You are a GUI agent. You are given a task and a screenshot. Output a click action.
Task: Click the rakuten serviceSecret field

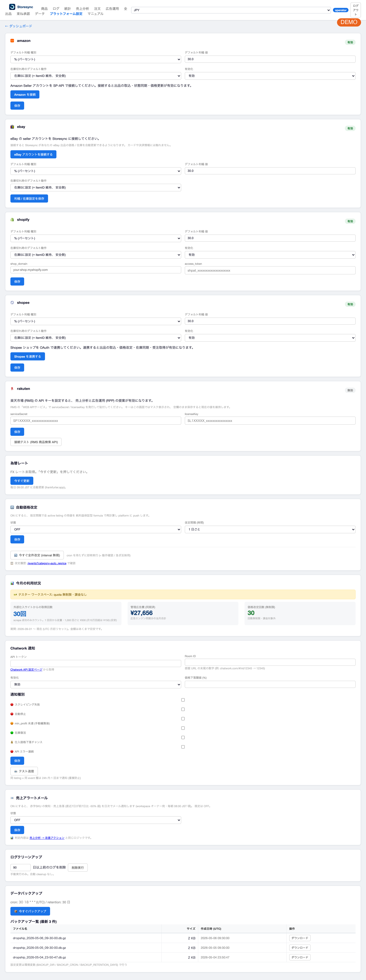point(96,421)
